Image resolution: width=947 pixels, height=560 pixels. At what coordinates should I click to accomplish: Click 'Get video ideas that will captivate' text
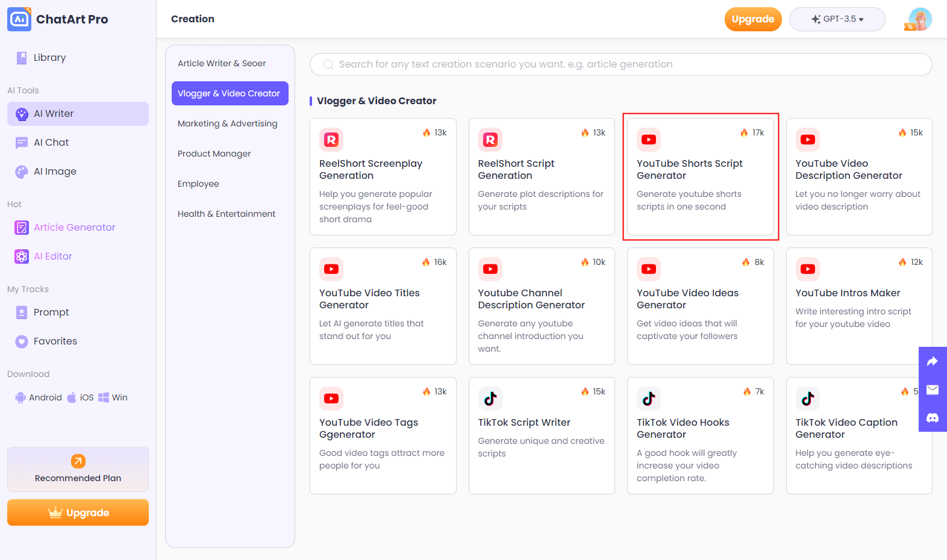click(x=687, y=330)
